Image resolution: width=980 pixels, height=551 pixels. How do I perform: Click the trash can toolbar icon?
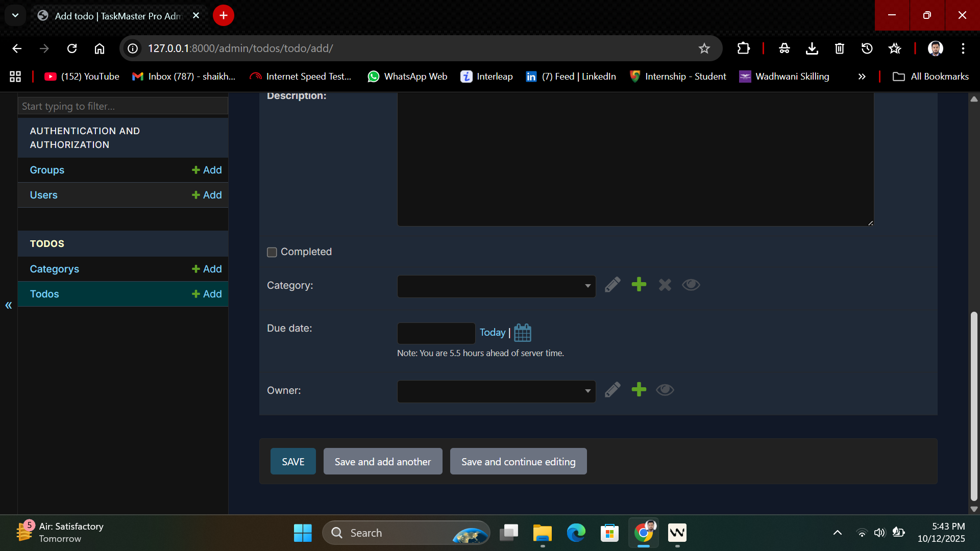(840, 48)
